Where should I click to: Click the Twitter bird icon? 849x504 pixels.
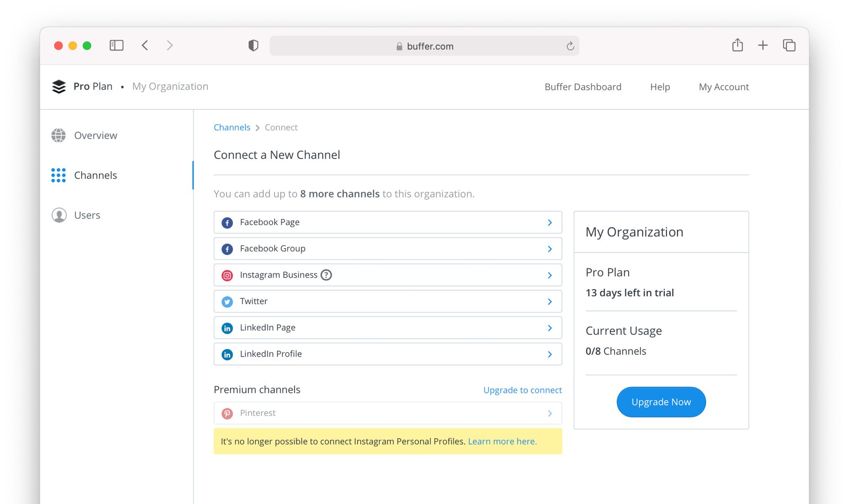[x=227, y=301]
